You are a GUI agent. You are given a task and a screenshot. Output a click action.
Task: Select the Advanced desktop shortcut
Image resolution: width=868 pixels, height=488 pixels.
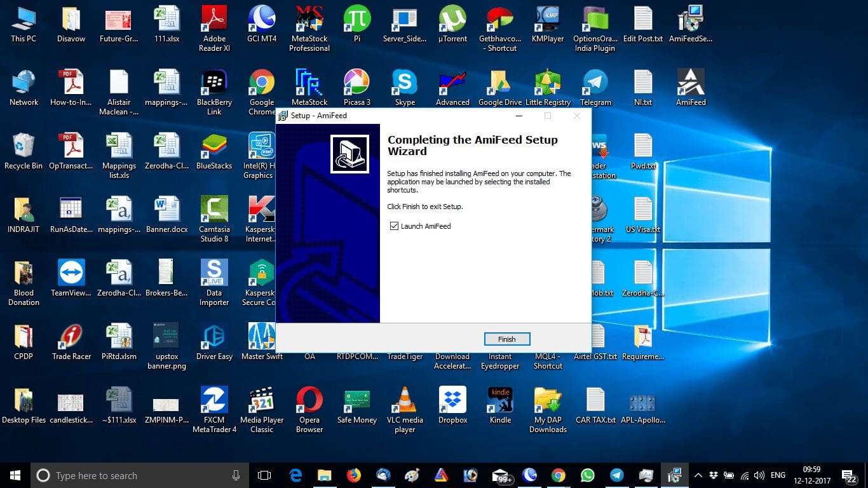tap(452, 88)
